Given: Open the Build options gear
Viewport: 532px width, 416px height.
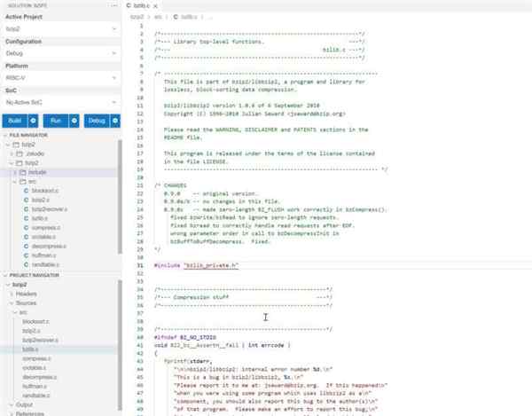Looking at the screenshot, I should [x=33, y=121].
